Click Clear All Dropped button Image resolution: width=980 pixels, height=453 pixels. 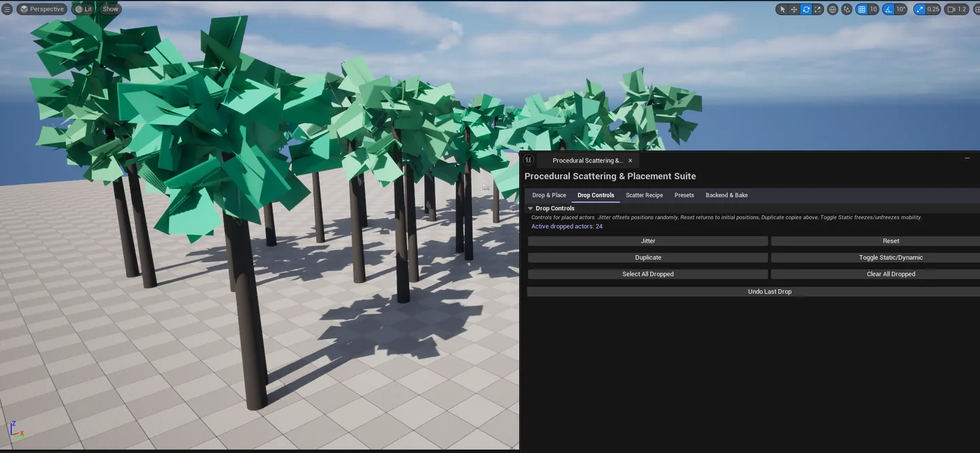[875, 274]
